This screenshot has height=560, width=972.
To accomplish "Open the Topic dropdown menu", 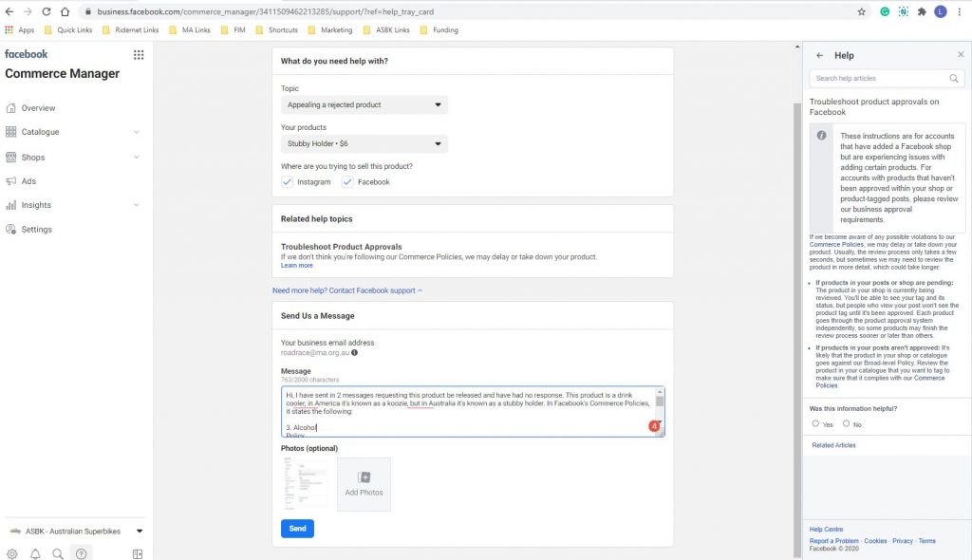I will pos(364,104).
